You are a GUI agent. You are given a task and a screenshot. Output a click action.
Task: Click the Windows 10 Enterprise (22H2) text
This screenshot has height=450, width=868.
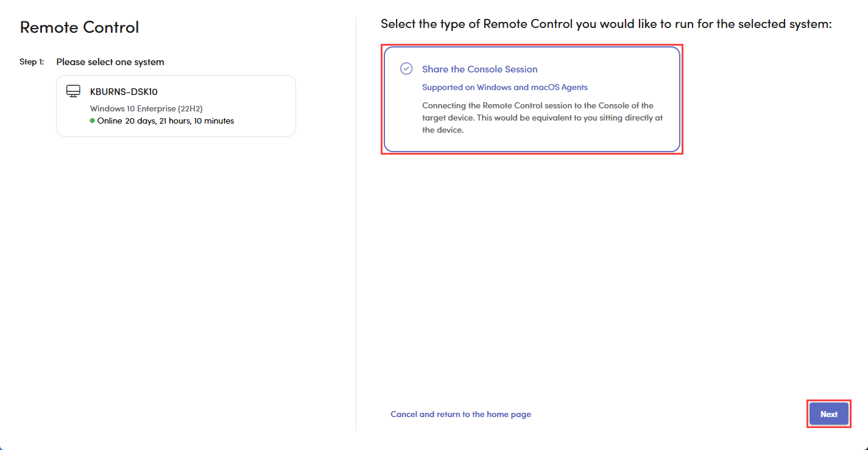[x=146, y=109]
